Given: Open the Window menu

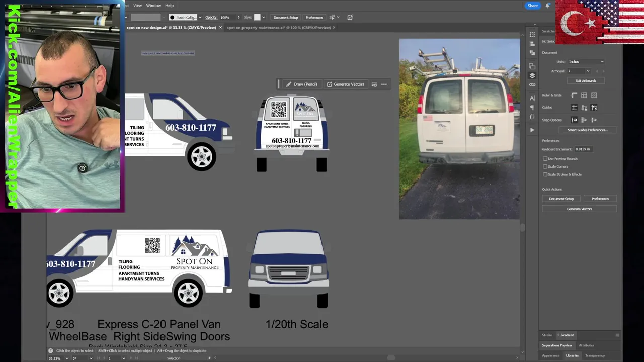Looking at the screenshot, I should pos(153,6).
